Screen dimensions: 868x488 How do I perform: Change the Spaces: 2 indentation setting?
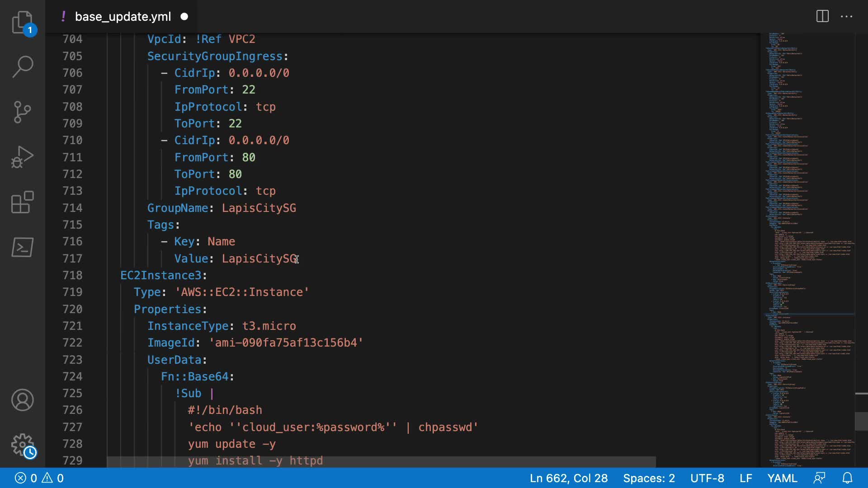point(649,478)
